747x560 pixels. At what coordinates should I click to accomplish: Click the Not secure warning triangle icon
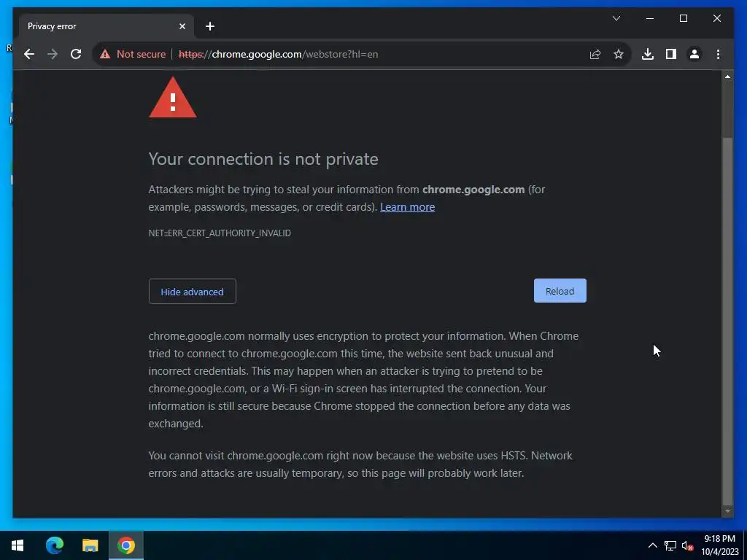click(105, 54)
